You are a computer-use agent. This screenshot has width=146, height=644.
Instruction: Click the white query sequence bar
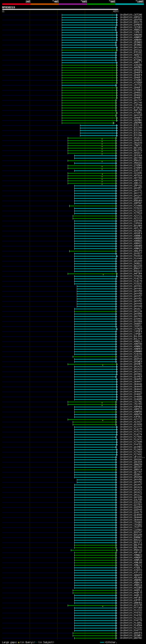pyautogui.click(x=60, y=9)
